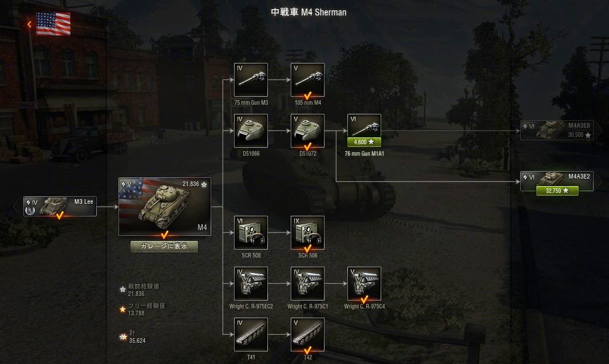The width and height of the screenshot is (609, 364).
Task: Open the M4A3E2 tank node
Action: [x=557, y=181]
